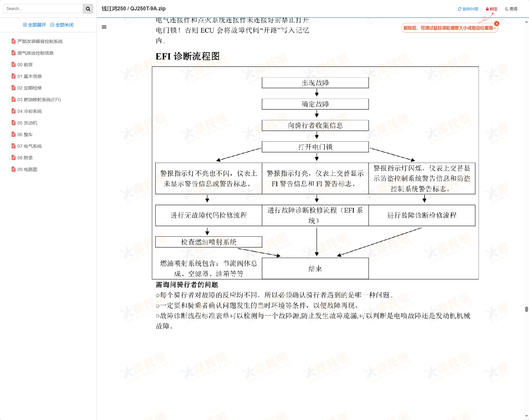This screenshot has width=529, height=420.
Task: Switch to 夜间 night mode
Action: click(511, 9)
